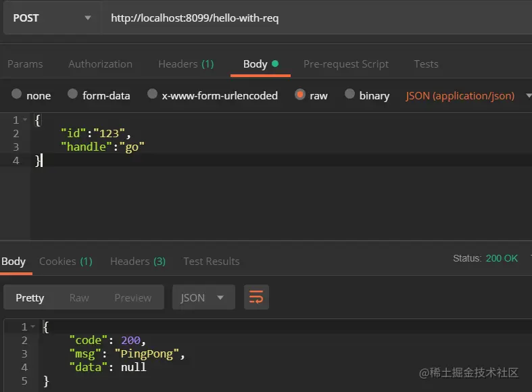Switch response view to Raw

[x=79, y=298]
